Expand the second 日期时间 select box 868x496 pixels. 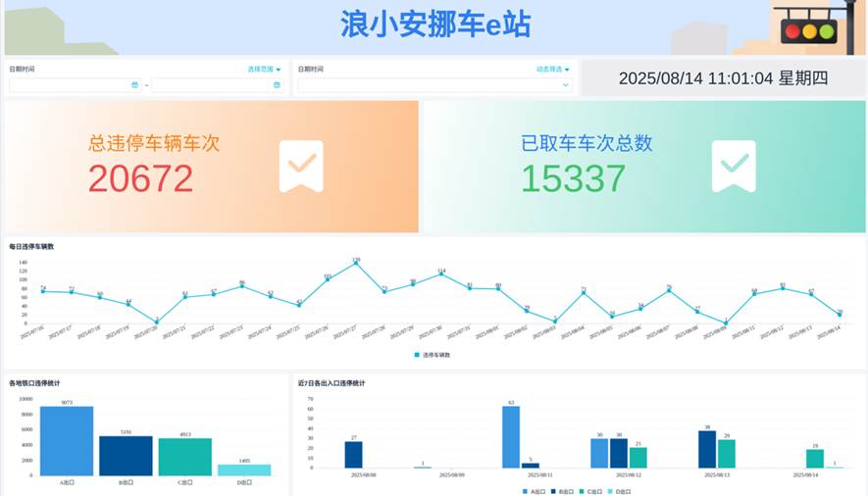(434, 85)
